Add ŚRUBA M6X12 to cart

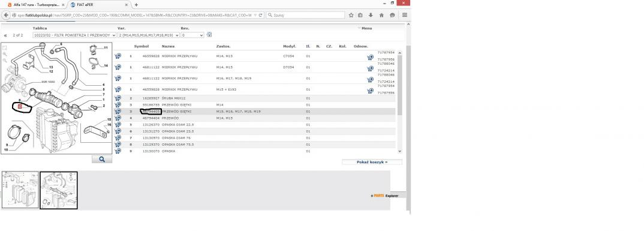(118, 98)
